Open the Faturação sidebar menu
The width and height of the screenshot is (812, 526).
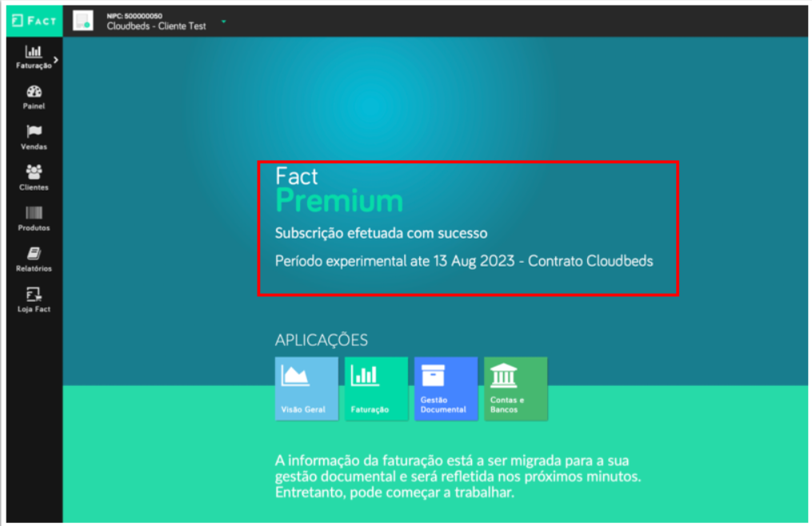coord(34,58)
